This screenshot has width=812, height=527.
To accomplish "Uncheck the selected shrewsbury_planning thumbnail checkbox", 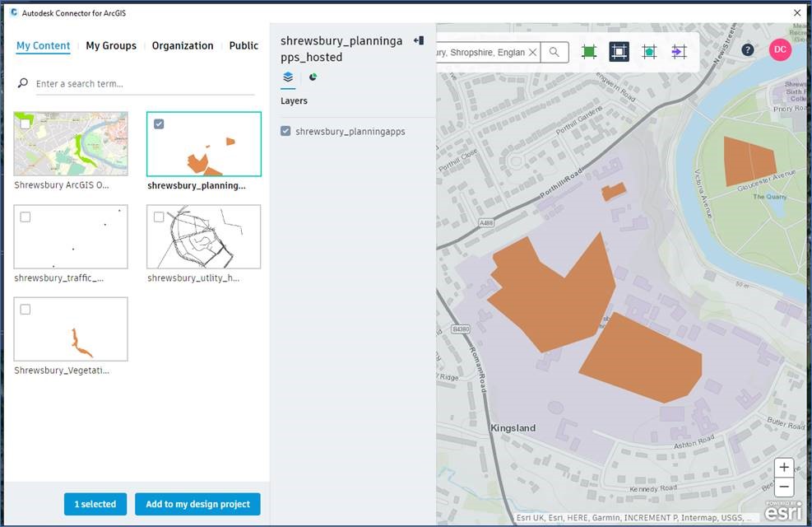I will click(x=160, y=124).
